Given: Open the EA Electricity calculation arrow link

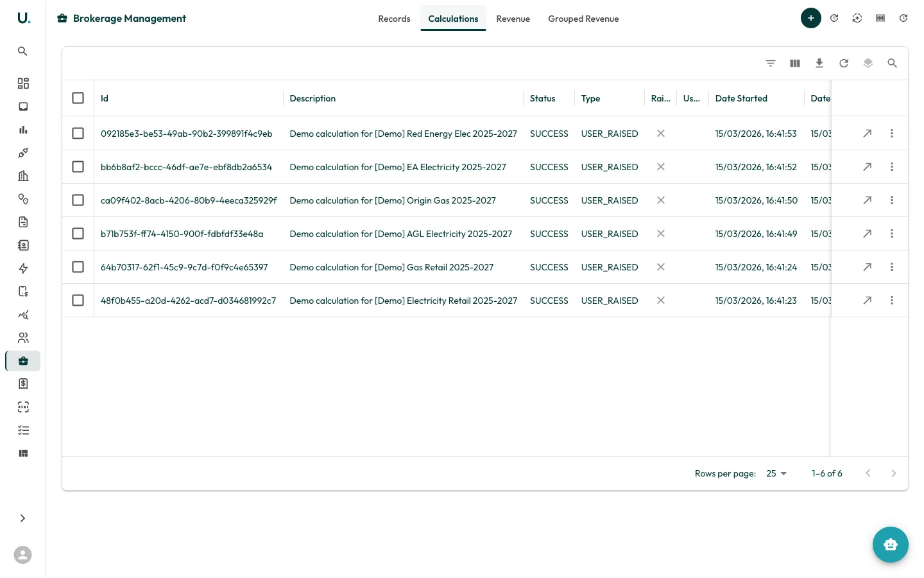Looking at the screenshot, I should 868,167.
